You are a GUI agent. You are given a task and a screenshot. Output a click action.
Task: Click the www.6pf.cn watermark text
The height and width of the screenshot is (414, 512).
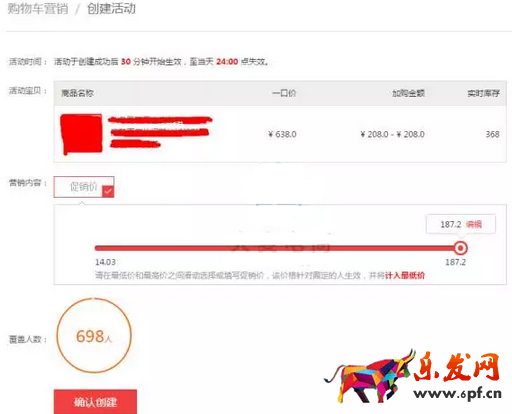[x=457, y=393]
